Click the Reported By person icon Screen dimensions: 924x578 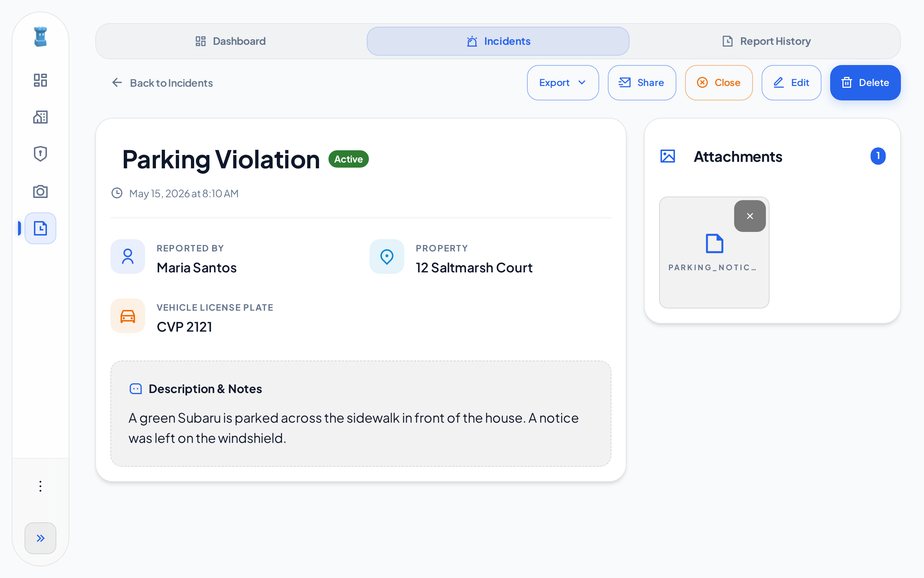tap(127, 256)
